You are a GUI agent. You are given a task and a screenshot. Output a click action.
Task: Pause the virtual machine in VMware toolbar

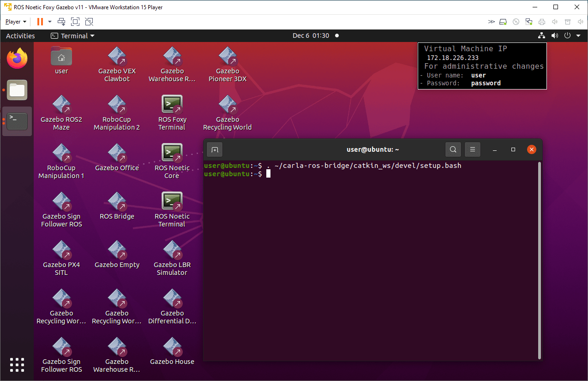pos(40,22)
